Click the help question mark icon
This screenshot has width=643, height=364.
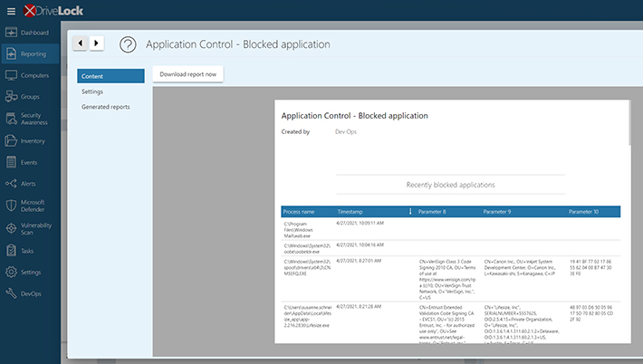click(128, 44)
